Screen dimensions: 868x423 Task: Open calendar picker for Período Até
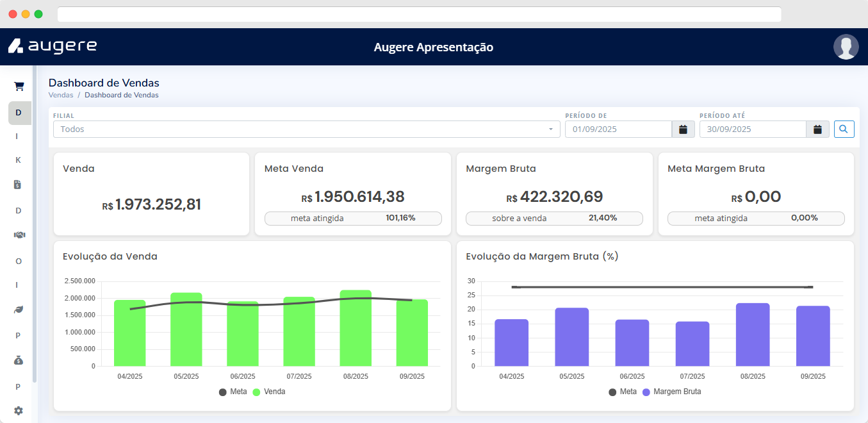817,129
